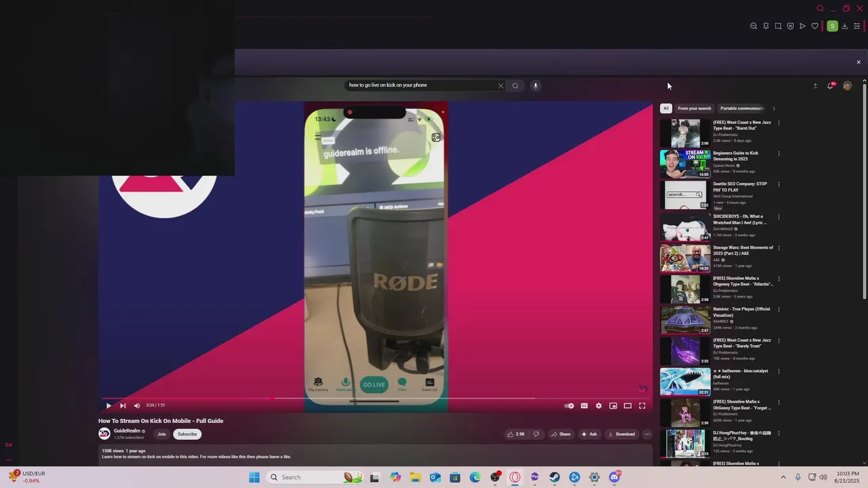The image size is (868, 488).
Task: Open the GuideRealm channel name link
Action: [x=127, y=431]
